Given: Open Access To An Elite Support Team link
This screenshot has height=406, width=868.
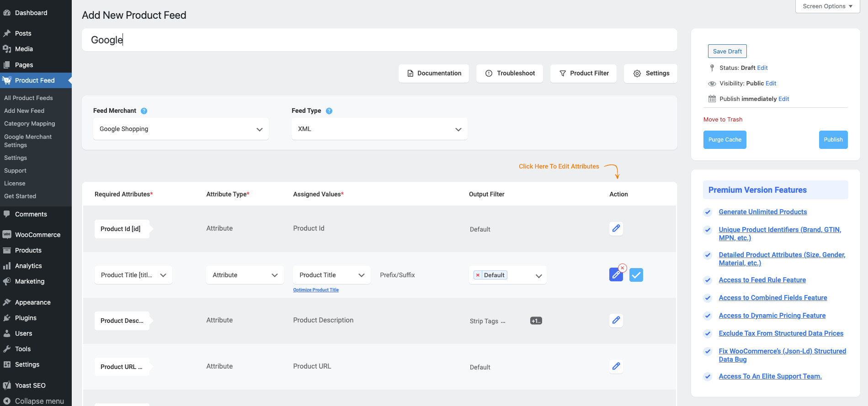Looking at the screenshot, I should 770,376.
